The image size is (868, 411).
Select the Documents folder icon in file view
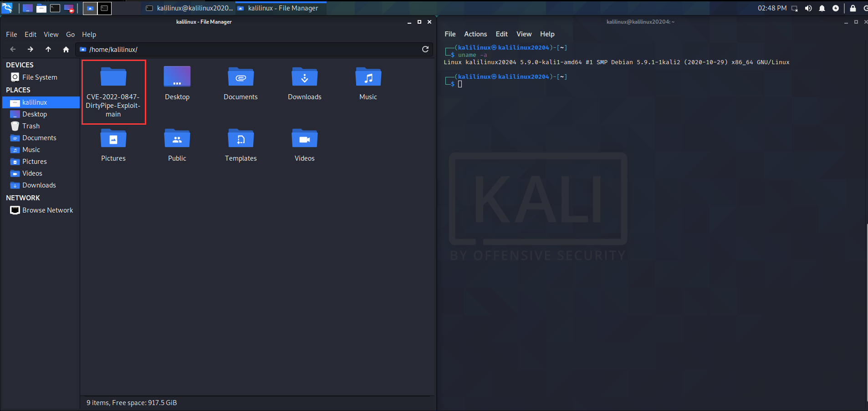241,77
